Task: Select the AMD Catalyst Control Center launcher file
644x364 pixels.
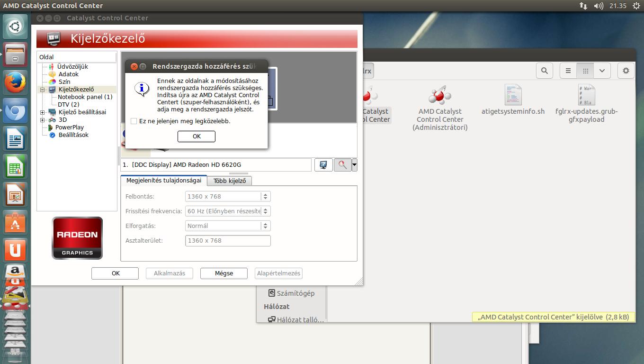Action: point(377,105)
